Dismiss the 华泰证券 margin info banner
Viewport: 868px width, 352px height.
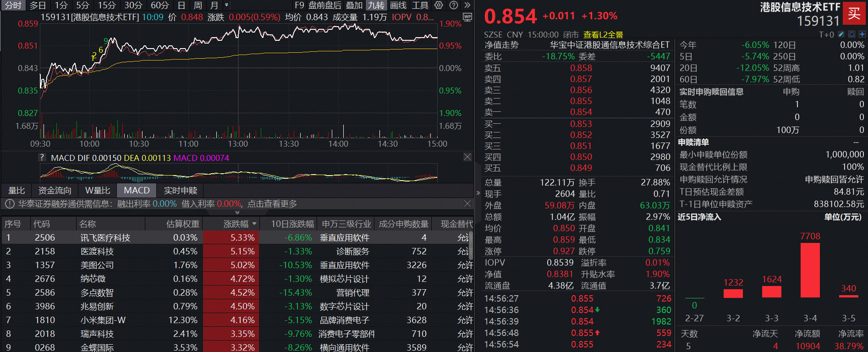[x=467, y=203]
